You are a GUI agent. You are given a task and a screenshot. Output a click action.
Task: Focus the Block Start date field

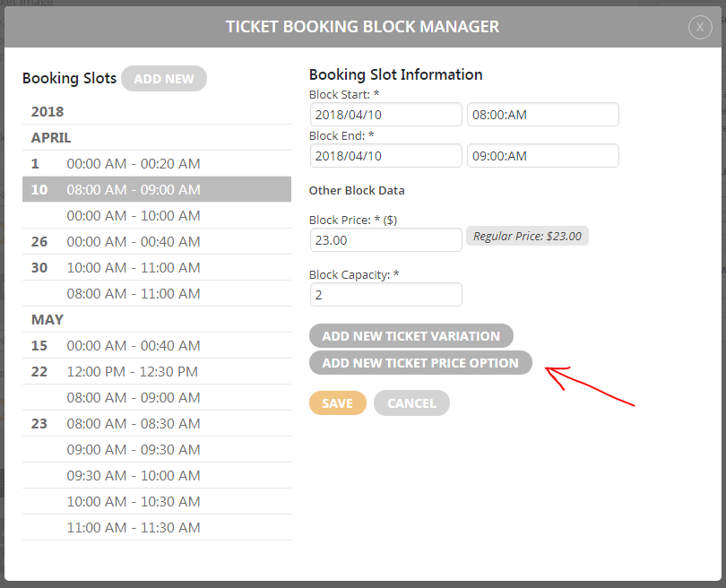point(385,115)
